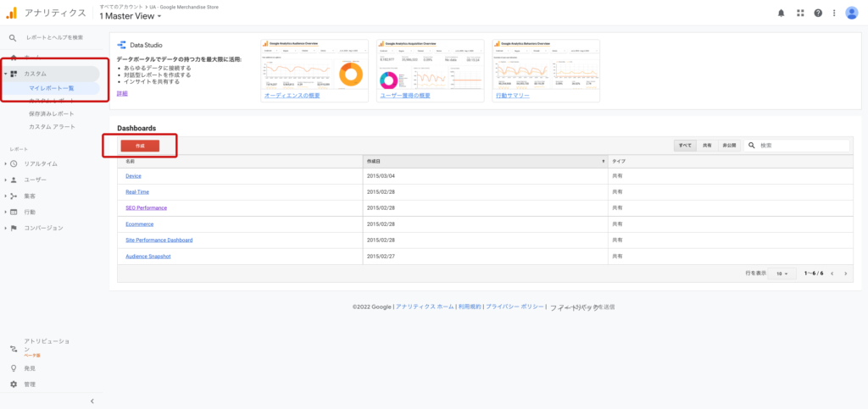The image size is (868, 409).
Task: Open the プライバシー ポリシー footer link
Action: (515, 307)
